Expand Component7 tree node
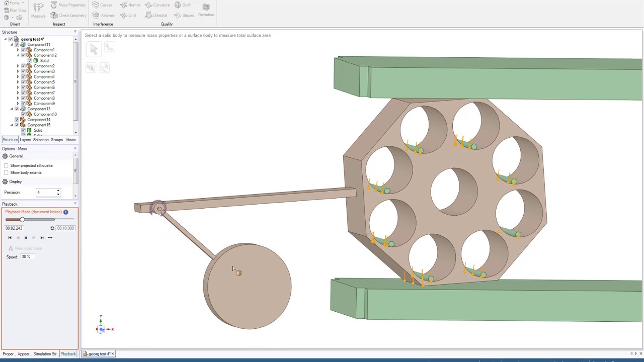The width and height of the screenshot is (644, 362). 18,93
